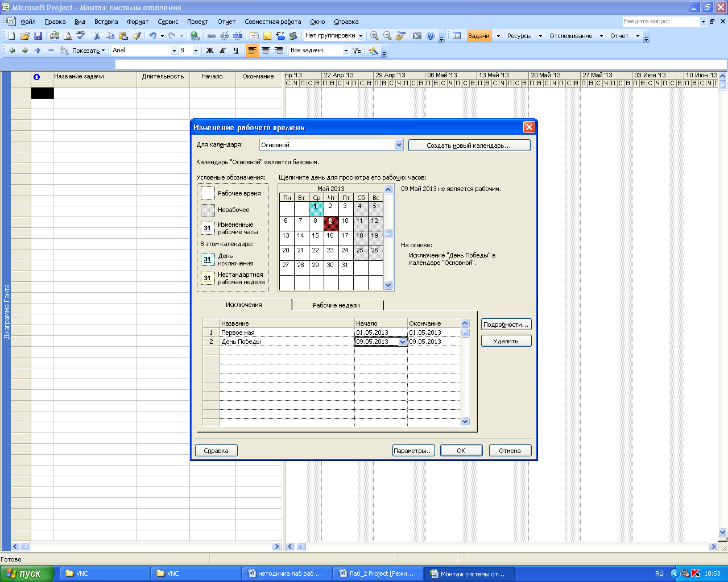
Task: Open the Проект menu
Action: (x=197, y=22)
